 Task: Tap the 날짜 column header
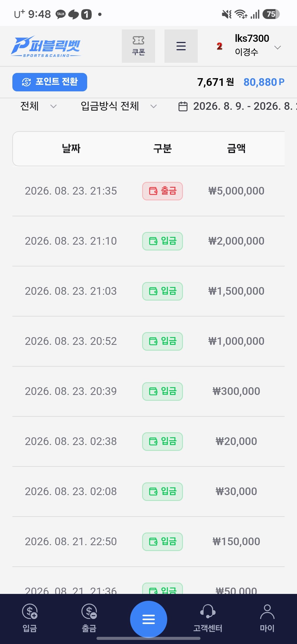(x=71, y=149)
